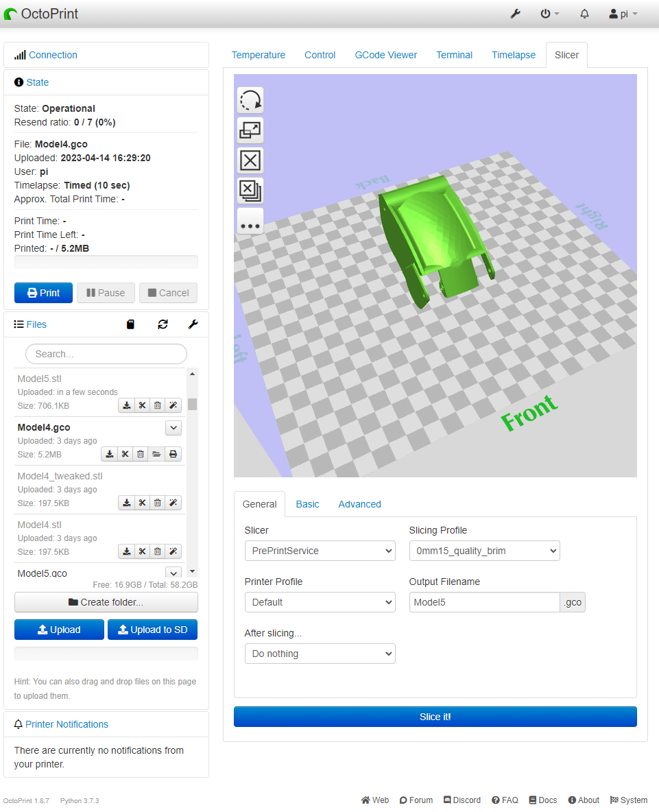Screen dimensions: 659x812
Task: Open the FAQ footer link
Action: 505,800
